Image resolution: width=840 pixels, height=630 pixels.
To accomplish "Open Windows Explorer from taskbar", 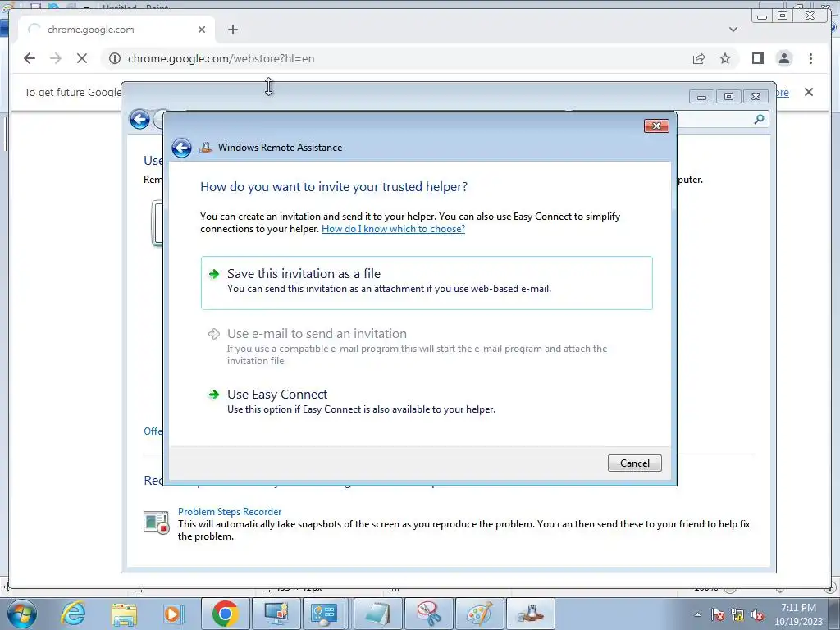I will (x=124, y=614).
